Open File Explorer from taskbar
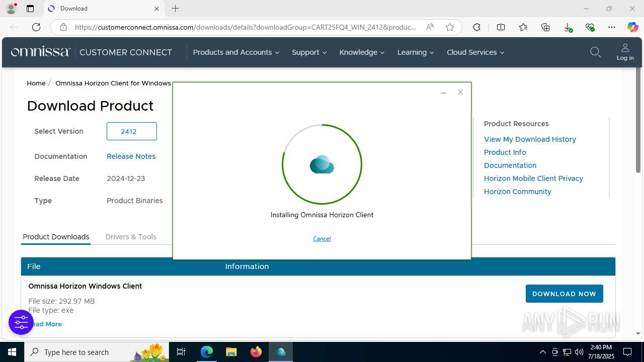The height and width of the screenshot is (362, 644). (231, 352)
